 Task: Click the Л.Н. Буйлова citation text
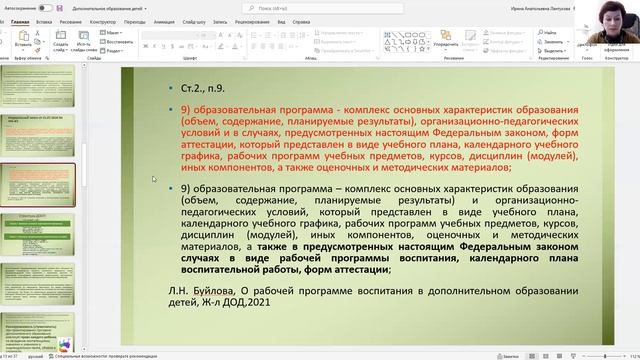[x=373, y=296]
